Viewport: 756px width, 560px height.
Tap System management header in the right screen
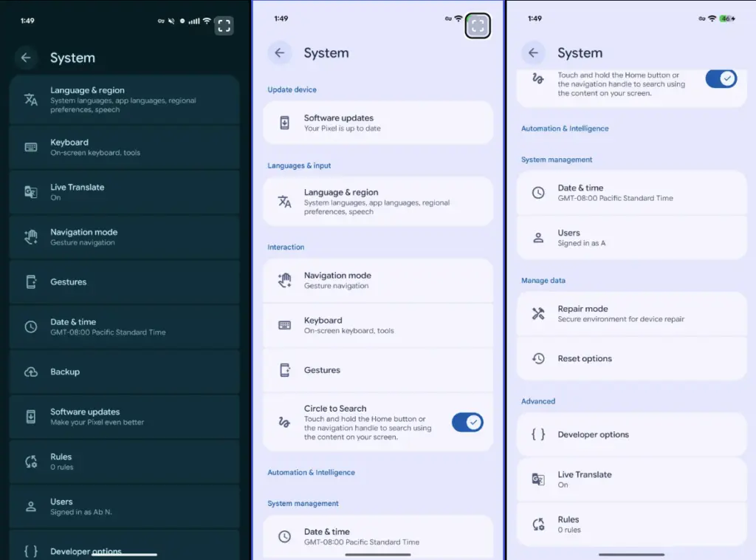[x=557, y=160]
